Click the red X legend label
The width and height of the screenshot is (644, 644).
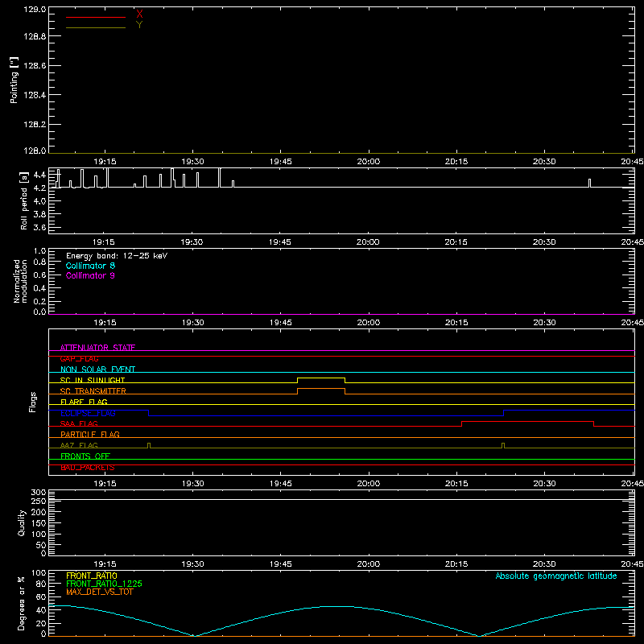pyautogui.click(x=139, y=14)
